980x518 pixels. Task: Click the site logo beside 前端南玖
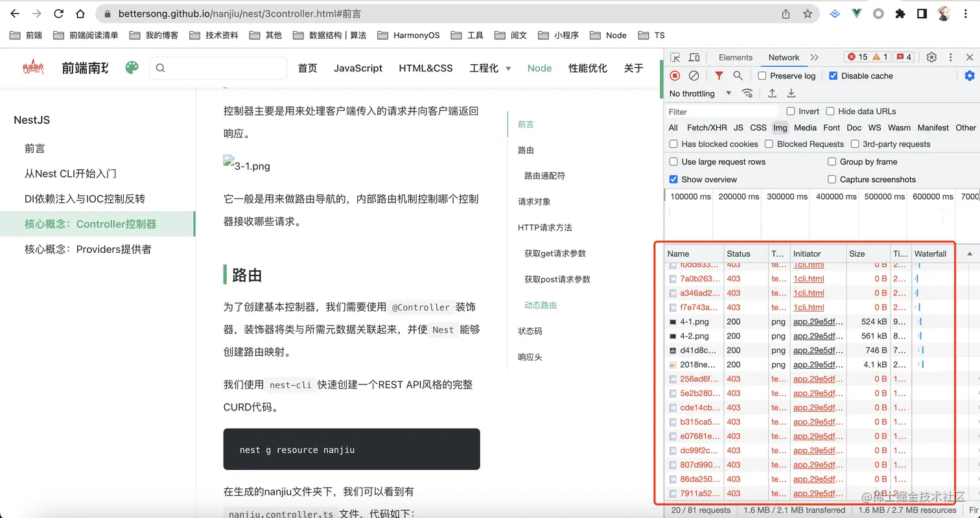coord(33,67)
